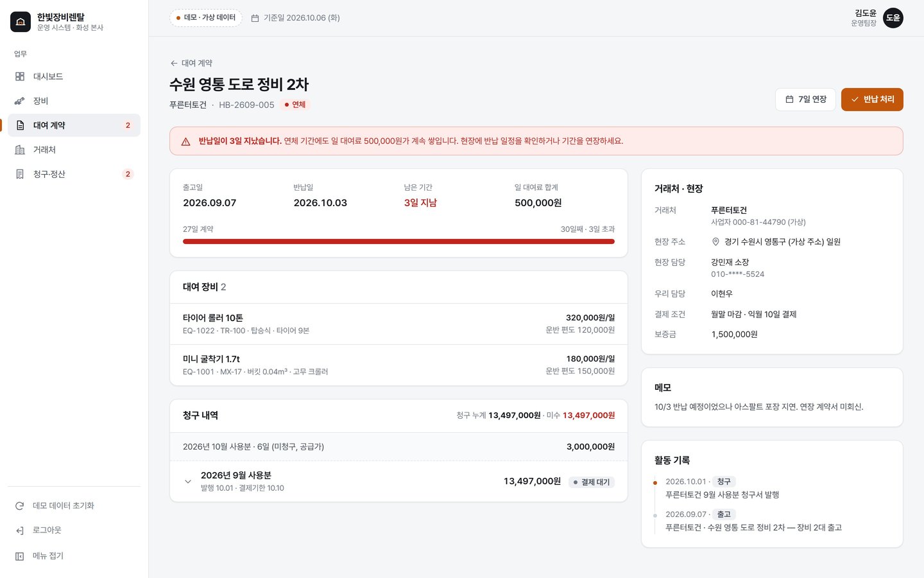Collapse sidebar with 메뉴 접기

point(74,556)
